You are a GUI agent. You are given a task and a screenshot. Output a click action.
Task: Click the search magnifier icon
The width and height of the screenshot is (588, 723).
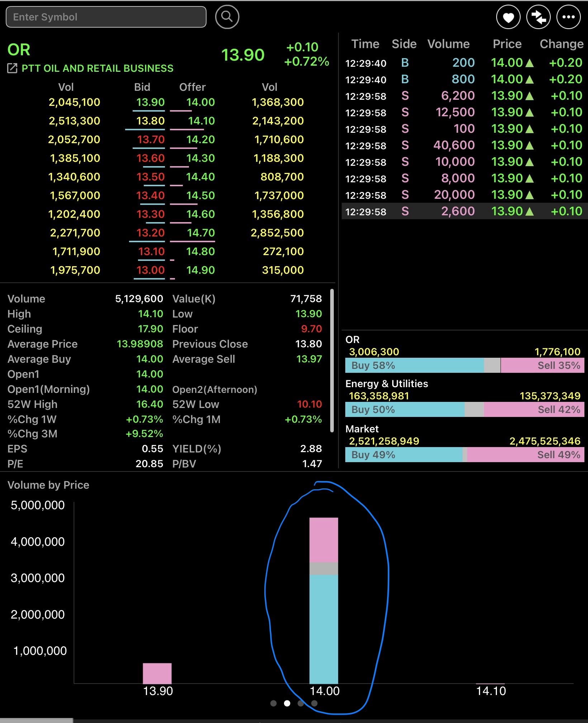227,17
